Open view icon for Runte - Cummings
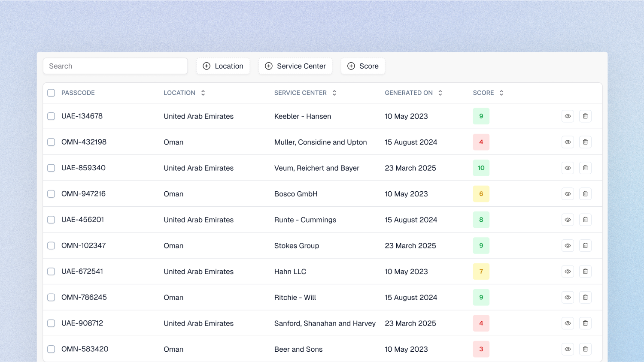Screen dimensions: 644x362 pyautogui.click(x=568, y=220)
